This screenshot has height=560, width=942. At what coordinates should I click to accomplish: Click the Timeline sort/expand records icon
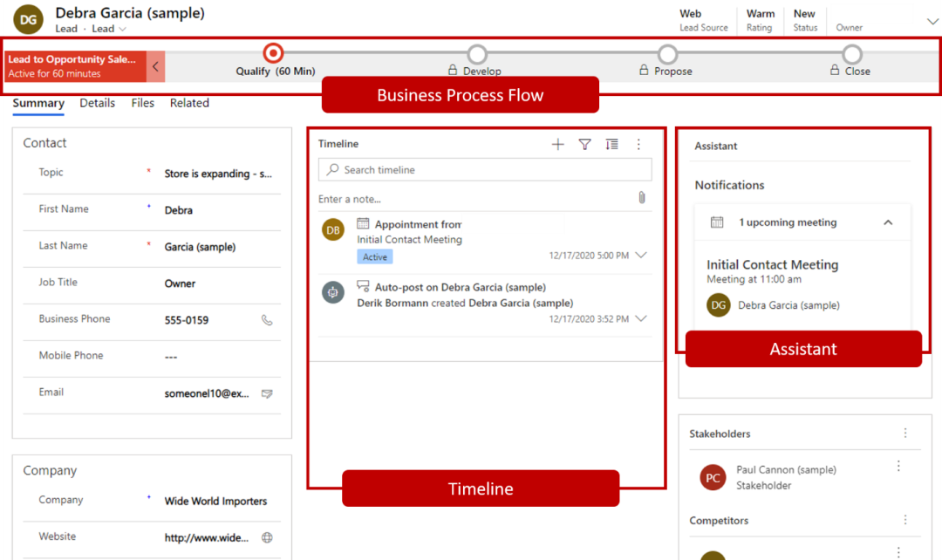click(611, 145)
